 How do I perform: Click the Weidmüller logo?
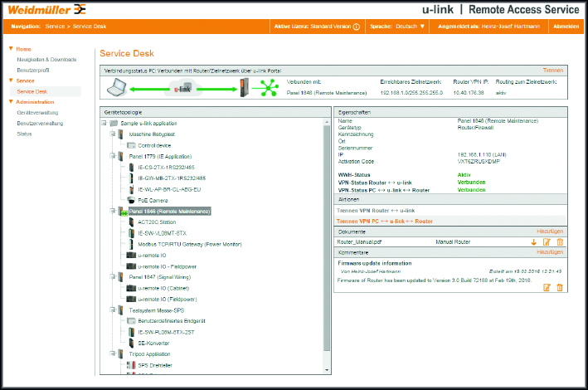(47, 10)
